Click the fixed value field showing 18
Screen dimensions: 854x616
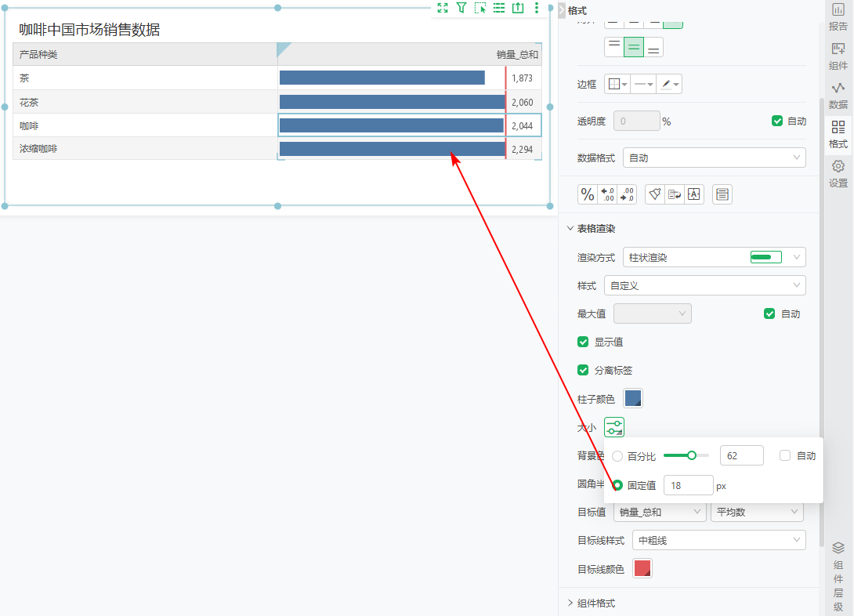click(689, 485)
